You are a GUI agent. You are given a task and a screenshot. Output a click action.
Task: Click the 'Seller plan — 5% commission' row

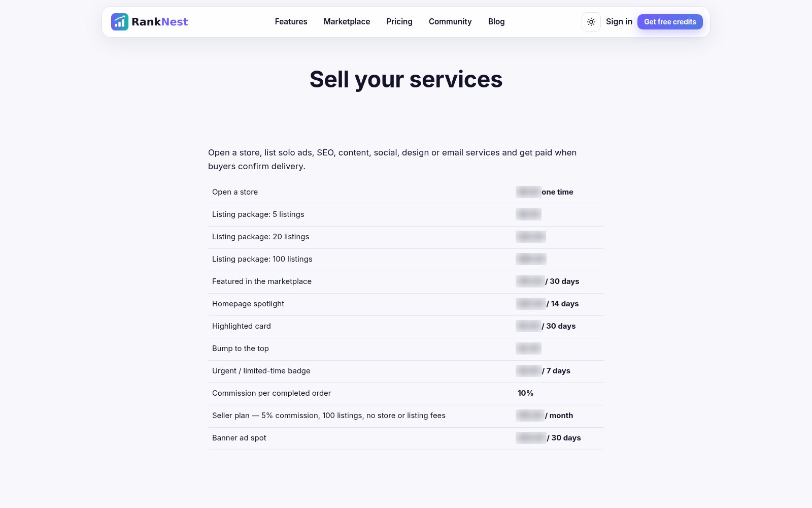[406, 416]
